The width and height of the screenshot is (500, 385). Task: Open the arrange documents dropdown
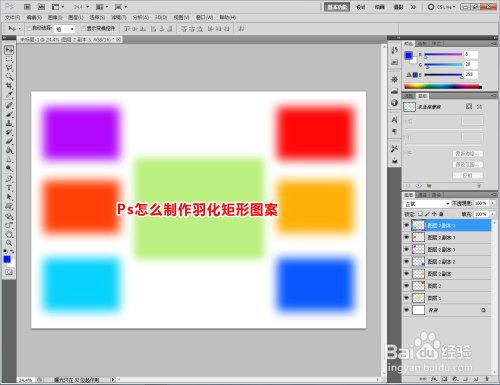pos(102,7)
